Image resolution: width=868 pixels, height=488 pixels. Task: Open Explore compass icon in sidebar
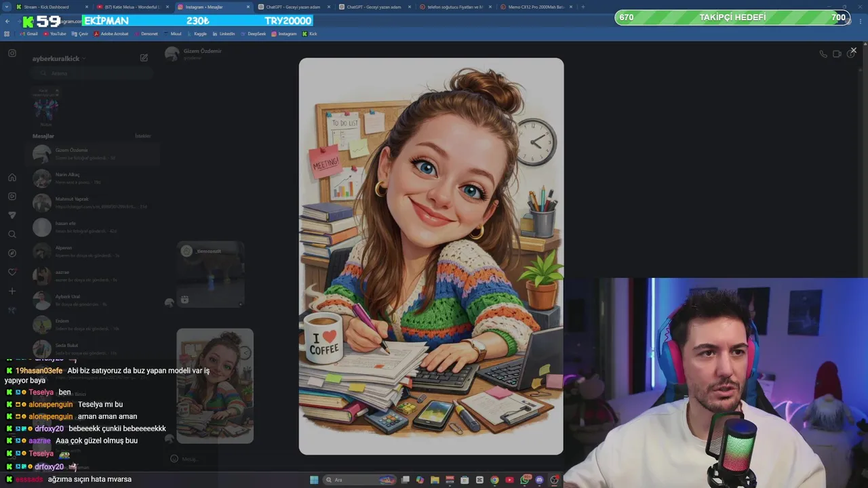click(x=12, y=253)
